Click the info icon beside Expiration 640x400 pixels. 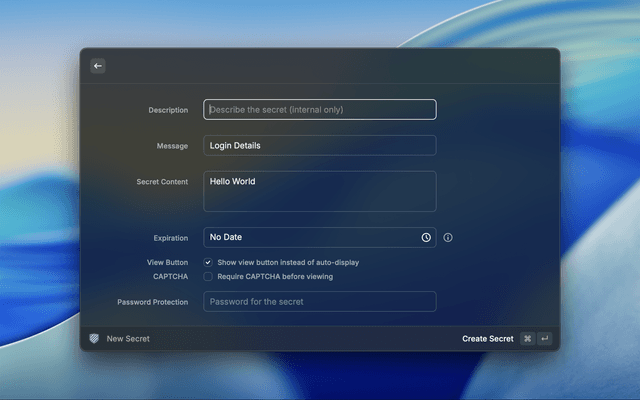[x=448, y=238]
